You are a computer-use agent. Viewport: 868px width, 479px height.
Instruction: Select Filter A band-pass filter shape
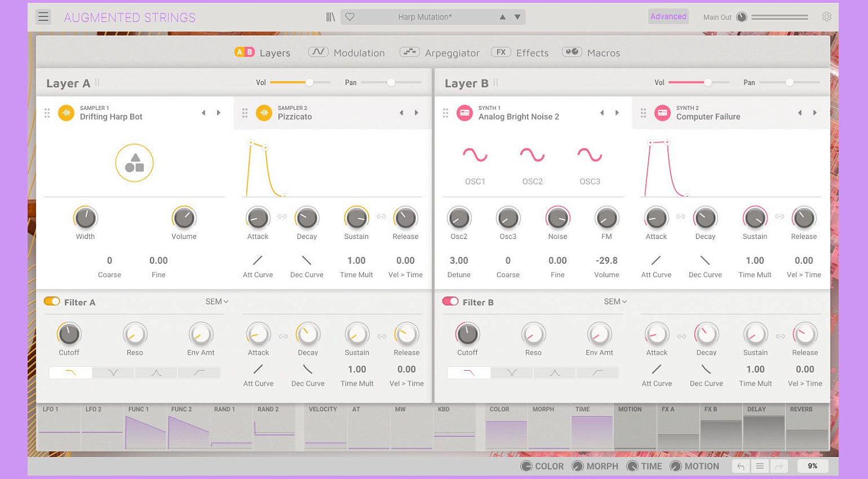tap(156, 373)
